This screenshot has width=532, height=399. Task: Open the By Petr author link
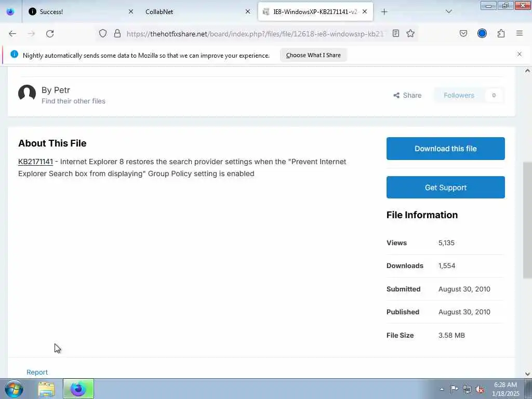[x=56, y=90]
